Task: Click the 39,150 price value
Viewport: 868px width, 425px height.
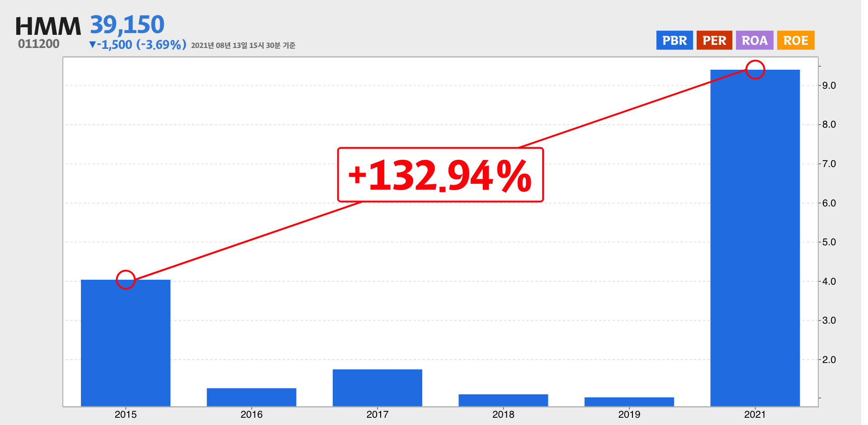Action: (127, 25)
